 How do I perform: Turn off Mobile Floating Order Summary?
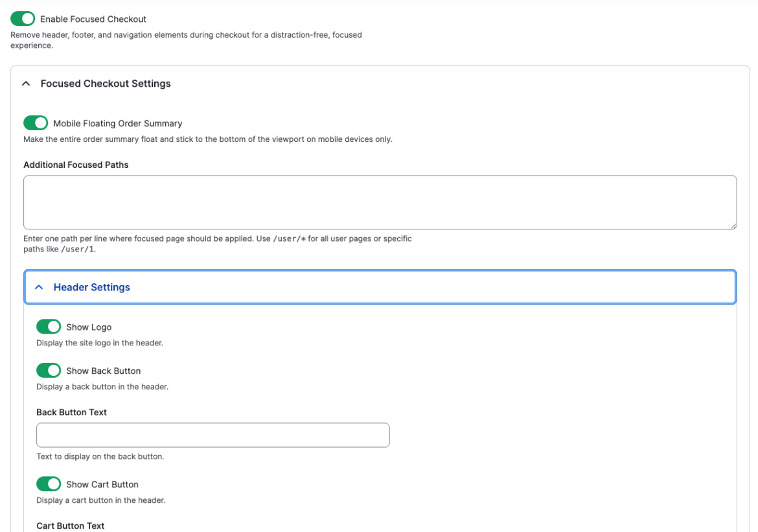point(36,122)
